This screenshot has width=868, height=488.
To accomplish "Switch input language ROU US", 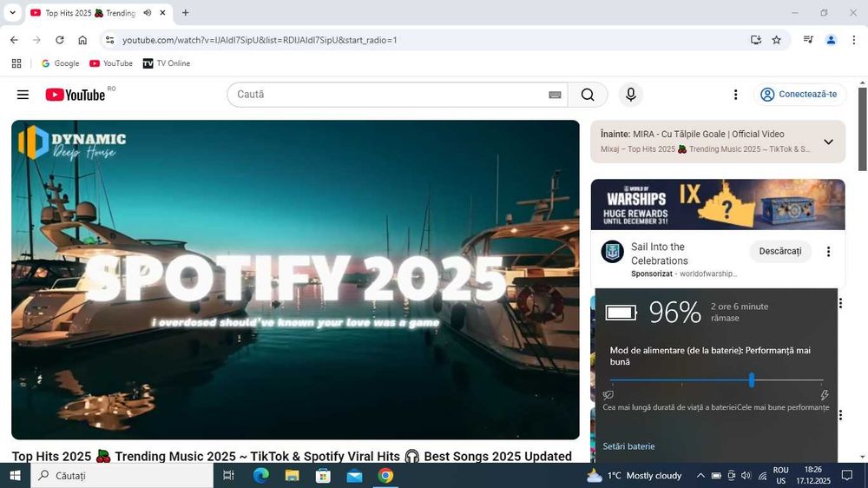I will click(780, 476).
